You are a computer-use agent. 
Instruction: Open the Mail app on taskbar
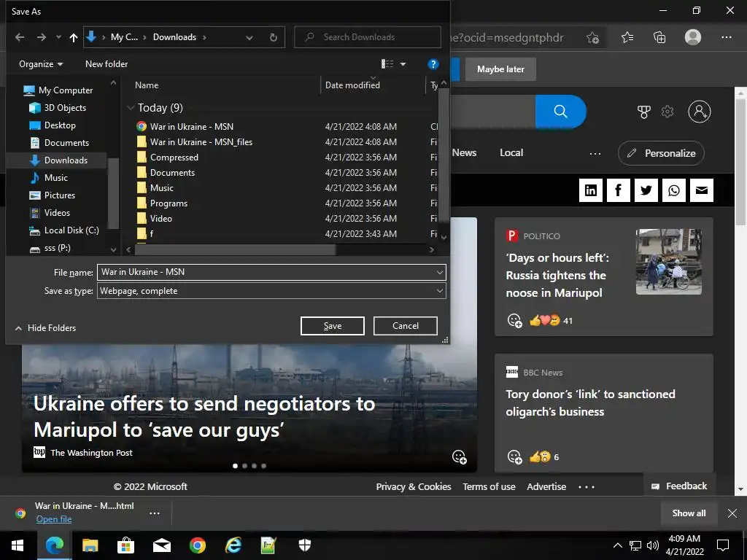(x=161, y=545)
